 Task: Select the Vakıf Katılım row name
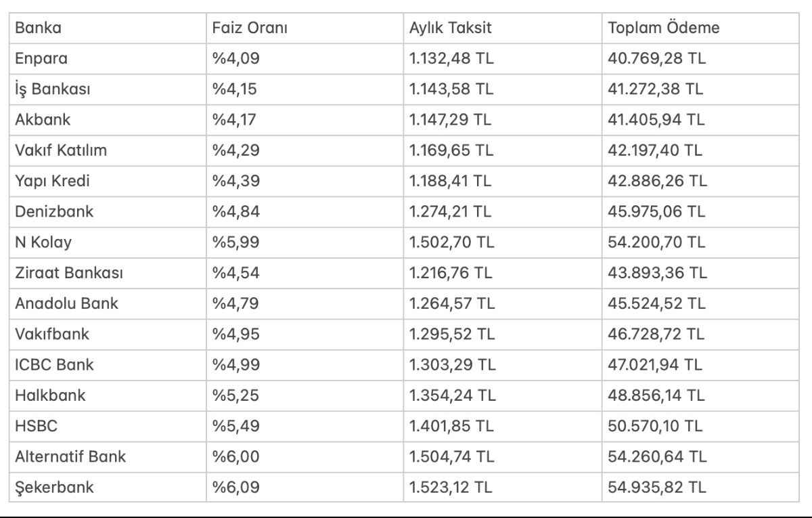(x=61, y=150)
